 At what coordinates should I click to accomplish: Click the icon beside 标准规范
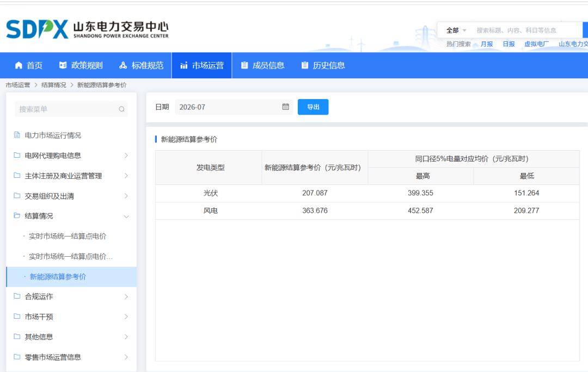click(123, 66)
